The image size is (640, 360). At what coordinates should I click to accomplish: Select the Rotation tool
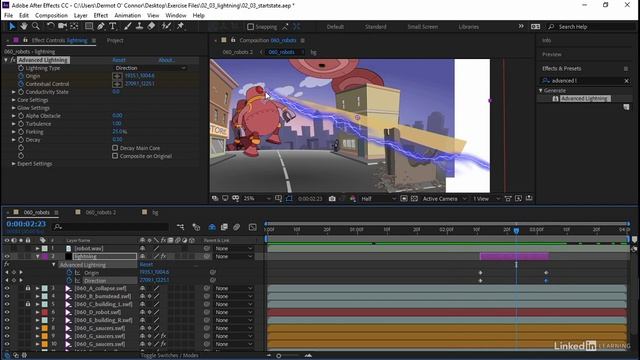tap(50, 27)
